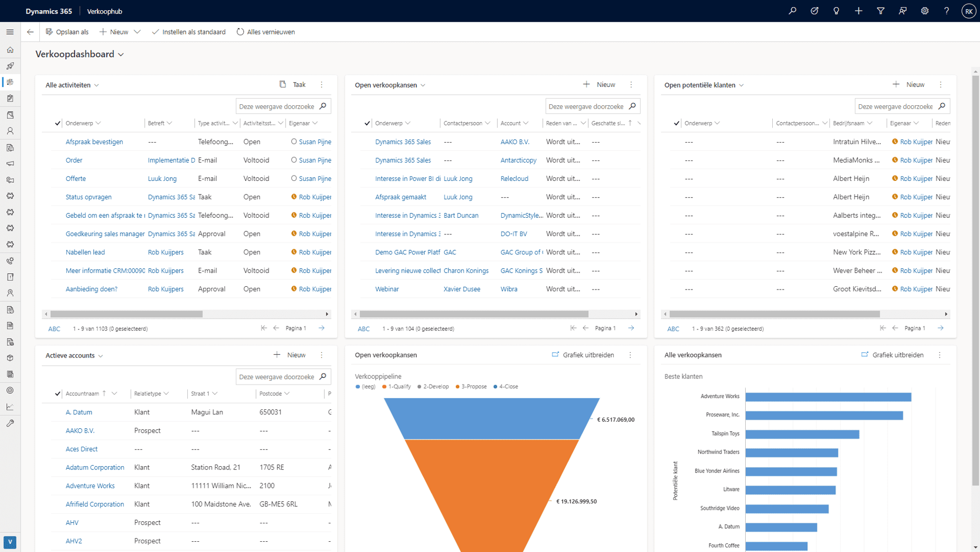Expand chart in Open verkoopkansen funnel panel
Screen dimensions: 980x552
click(x=583, y=355)
